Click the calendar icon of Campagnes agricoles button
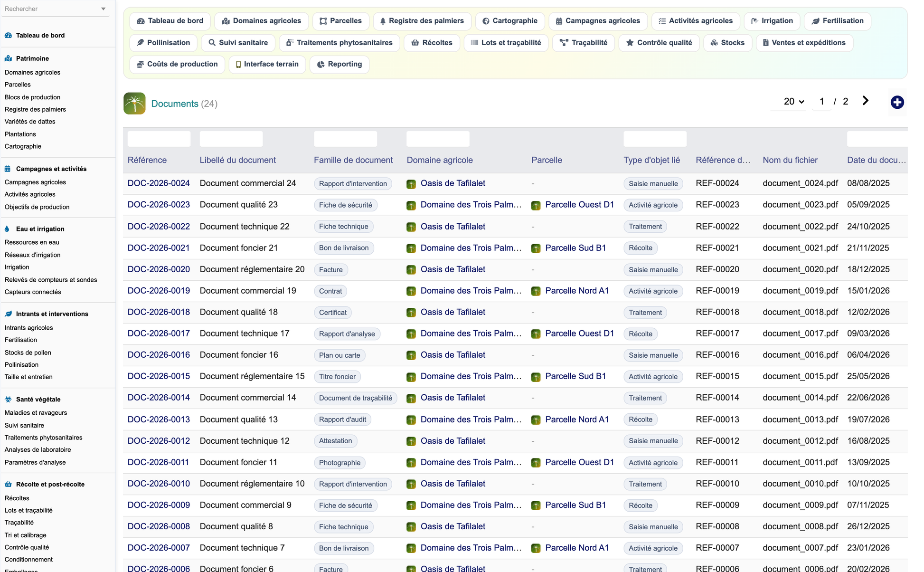The height and width of the screenshot is (572, 924). (x=559, y=21)
